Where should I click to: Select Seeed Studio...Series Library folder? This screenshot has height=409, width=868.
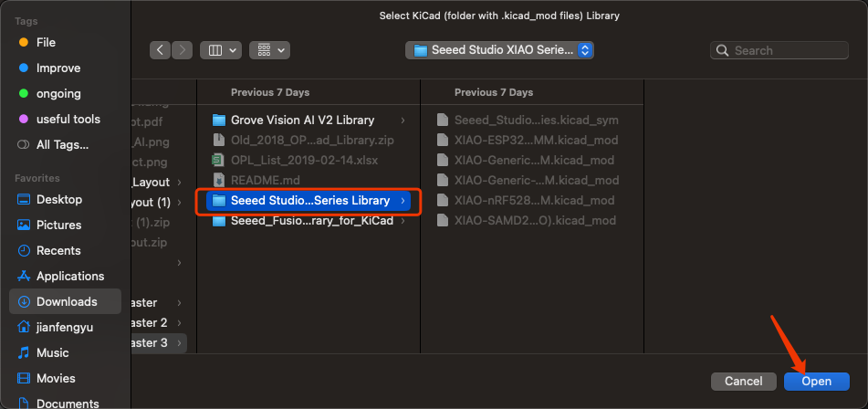309,200
